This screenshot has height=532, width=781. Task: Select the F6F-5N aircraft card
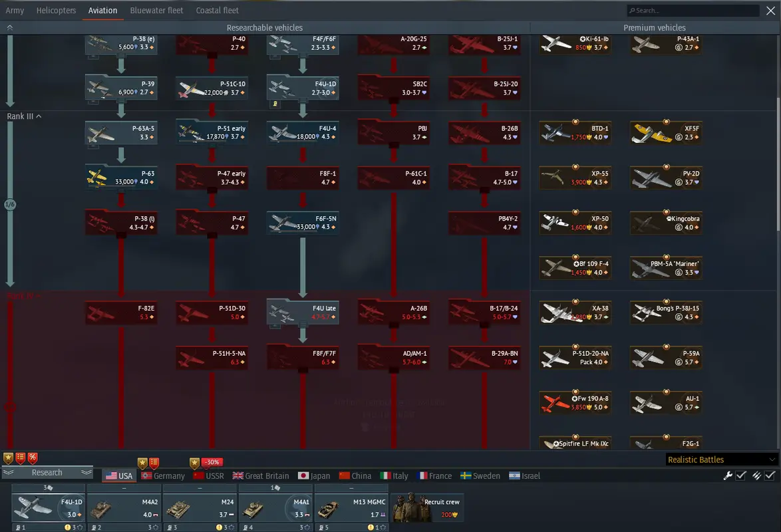point(303,223)
